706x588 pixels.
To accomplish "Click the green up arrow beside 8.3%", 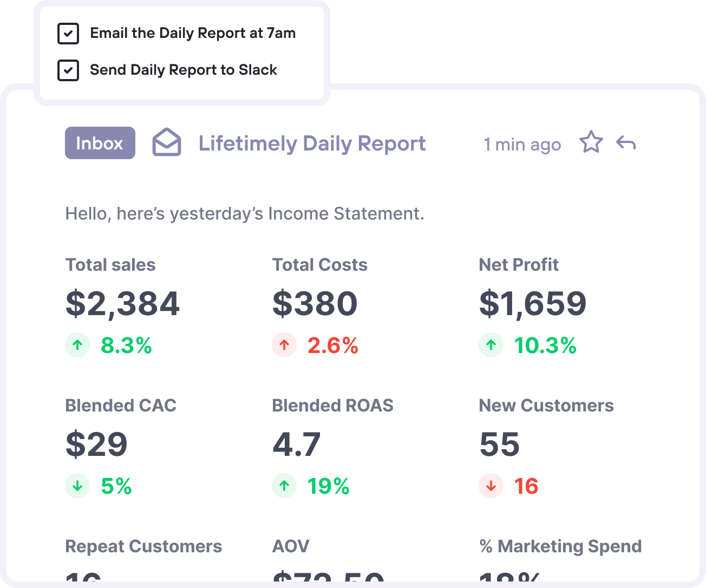I will coord(77,345).
